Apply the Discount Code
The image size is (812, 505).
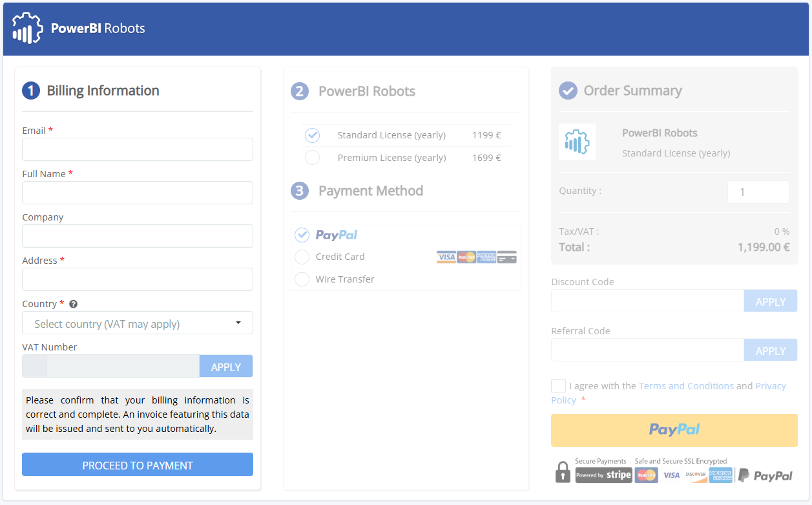tap(771, 301)
